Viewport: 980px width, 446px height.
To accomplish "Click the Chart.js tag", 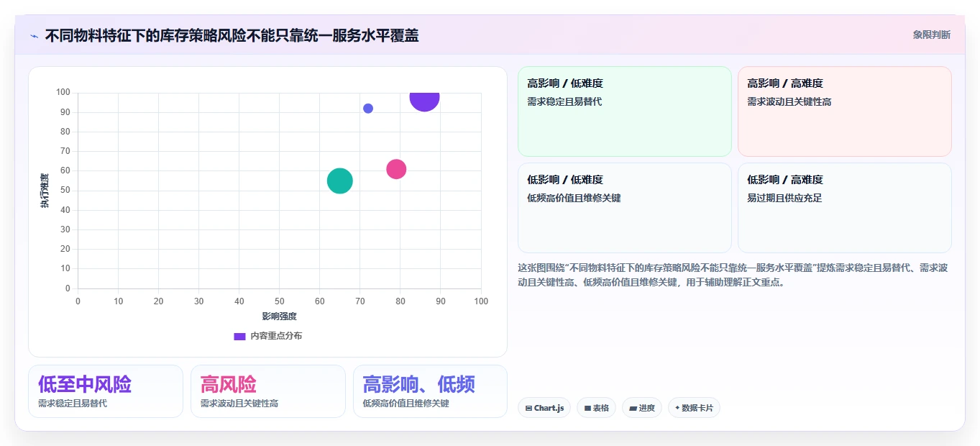I will click(544, 408).
